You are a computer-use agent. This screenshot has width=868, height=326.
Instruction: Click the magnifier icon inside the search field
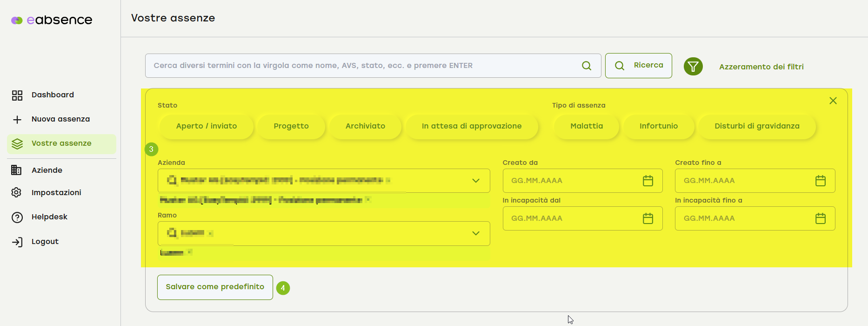pyautogui.click(x=587, y=66)
